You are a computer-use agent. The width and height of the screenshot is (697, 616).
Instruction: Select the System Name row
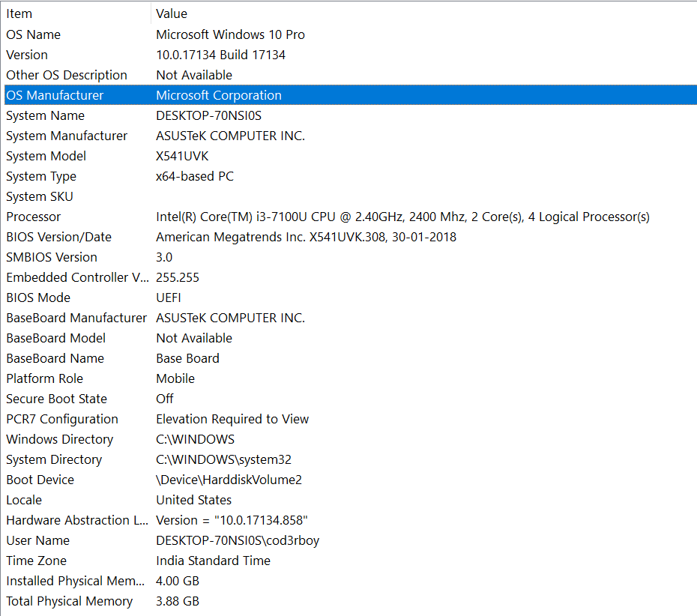click(350, 115)
